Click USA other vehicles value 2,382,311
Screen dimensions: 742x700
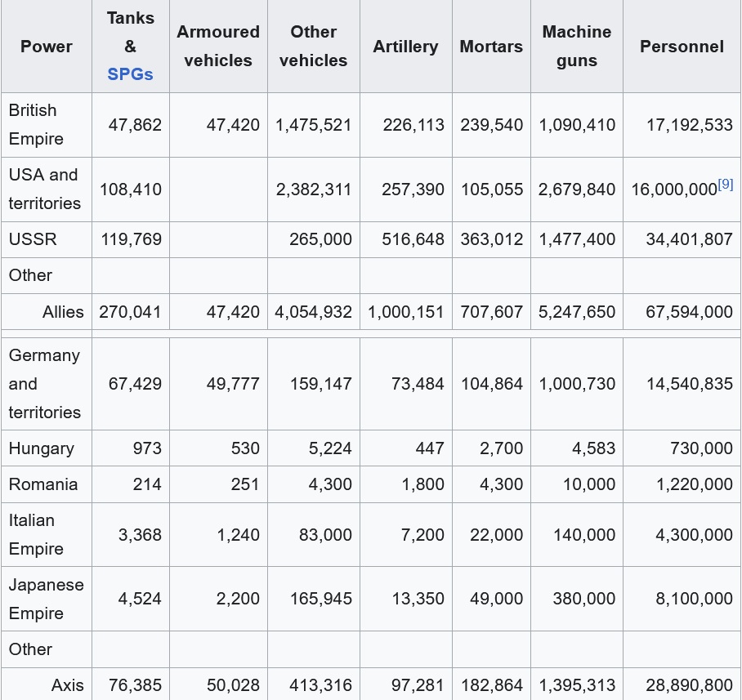point(314,189)
